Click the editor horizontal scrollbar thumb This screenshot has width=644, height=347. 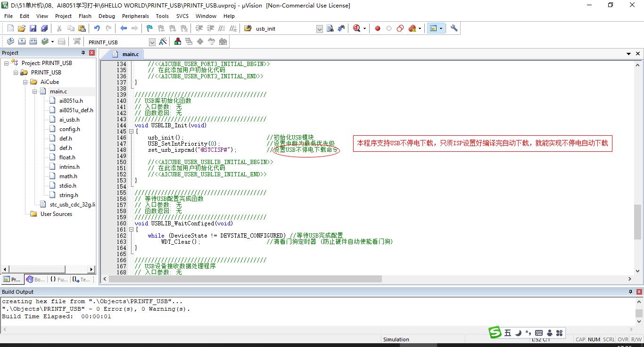245,279
